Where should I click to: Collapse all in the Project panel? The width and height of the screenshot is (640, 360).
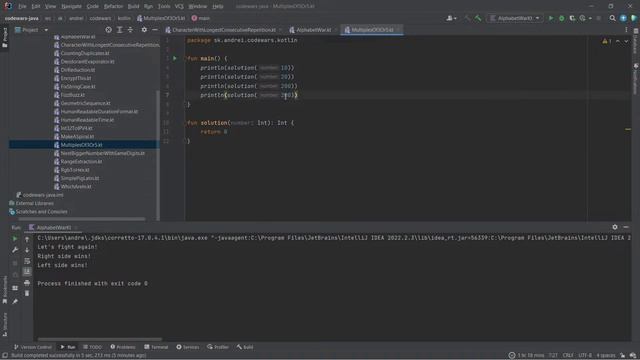[130, 30]
